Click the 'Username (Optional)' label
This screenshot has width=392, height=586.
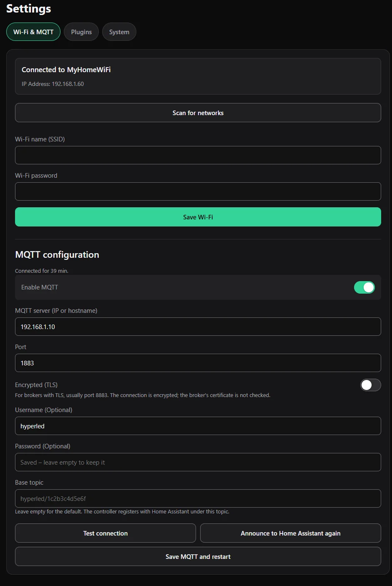[x=44, y=410]
